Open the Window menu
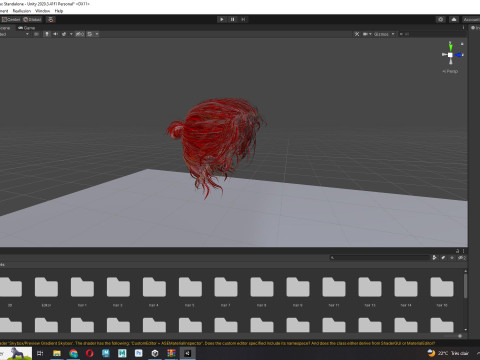Screen dimensions: 480x360 coord(42,11)
